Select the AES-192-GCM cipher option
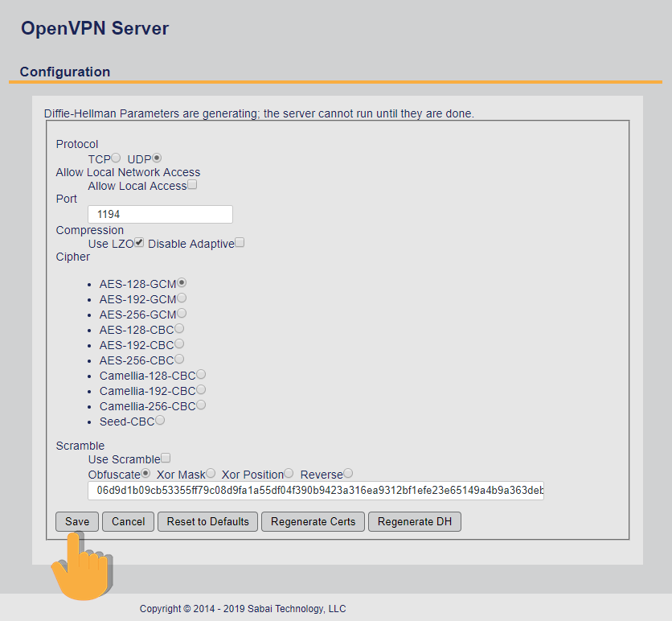 click(x=182, y=298)
